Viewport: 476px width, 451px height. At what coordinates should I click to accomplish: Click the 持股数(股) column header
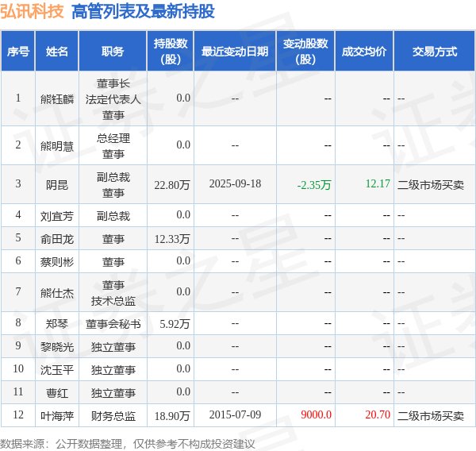click(x=171, y=52)
